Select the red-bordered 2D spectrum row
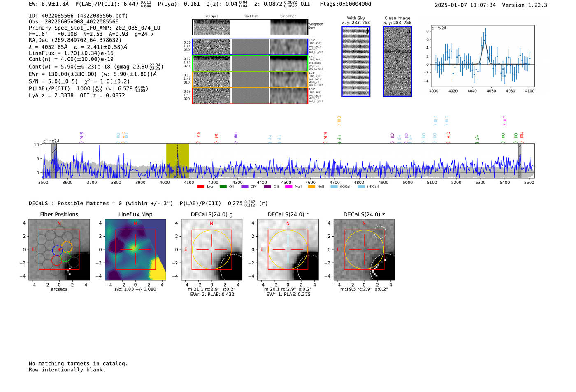The image size is (576, 392). [250, 95]
